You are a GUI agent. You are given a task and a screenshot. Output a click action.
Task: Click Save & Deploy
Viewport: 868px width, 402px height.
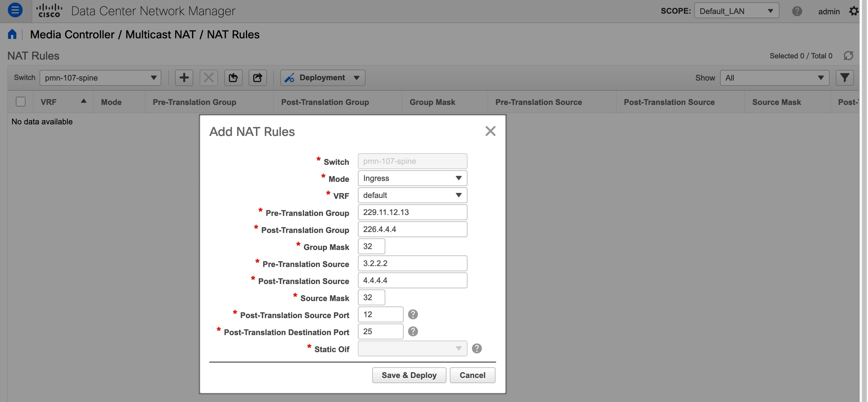(409, 375)
